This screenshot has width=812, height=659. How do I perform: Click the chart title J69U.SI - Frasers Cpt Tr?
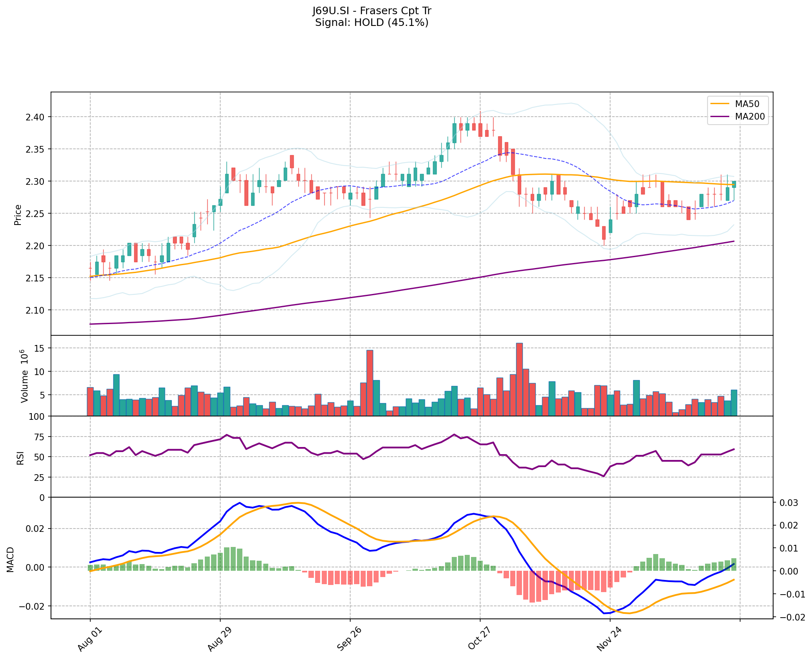click(x=372, y=11)
